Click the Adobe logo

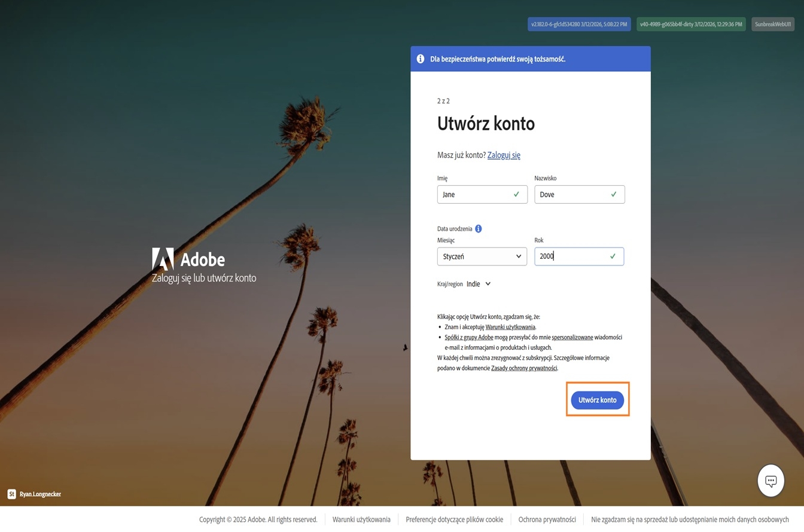point(163,259)
